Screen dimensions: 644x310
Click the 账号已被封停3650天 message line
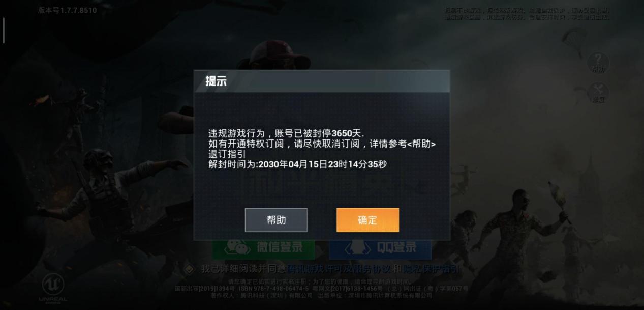[x=286, y=133]
